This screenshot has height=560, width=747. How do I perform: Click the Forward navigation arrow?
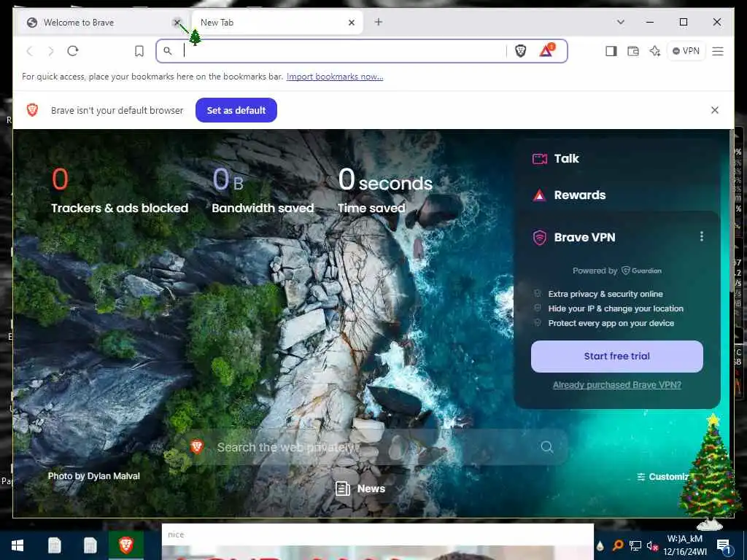coord(51,51)
